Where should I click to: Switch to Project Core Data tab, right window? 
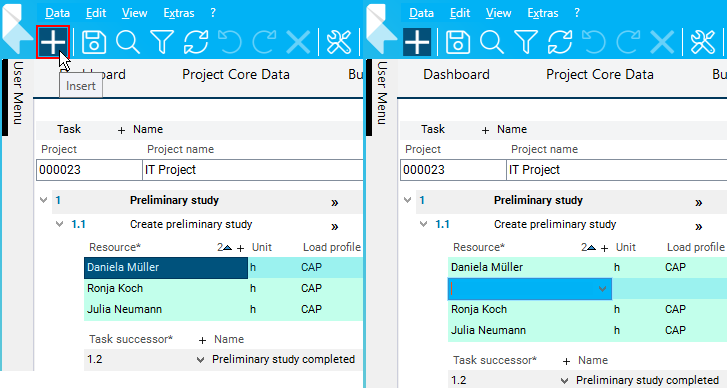[600, 74]
